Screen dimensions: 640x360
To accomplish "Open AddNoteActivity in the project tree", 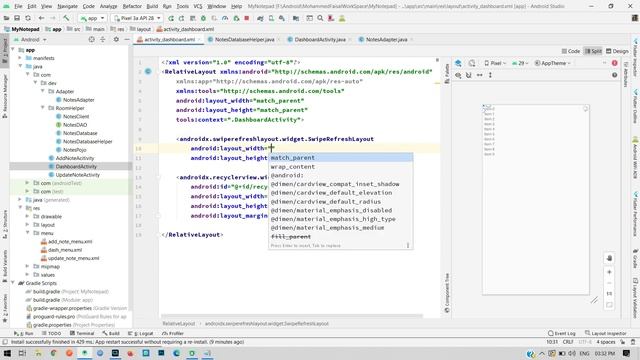I will click(x=75, y=158).
